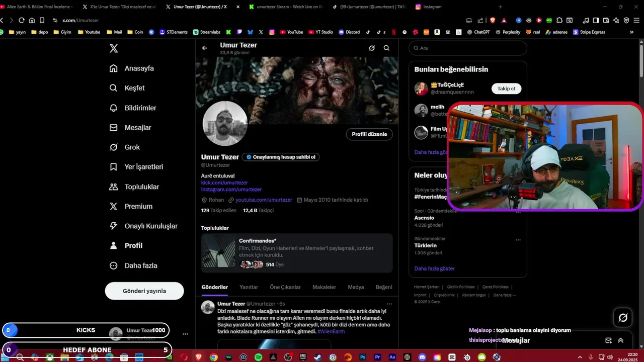Open instagram.com/umurtezer link
644x362 pixels.
coord(231,190)
